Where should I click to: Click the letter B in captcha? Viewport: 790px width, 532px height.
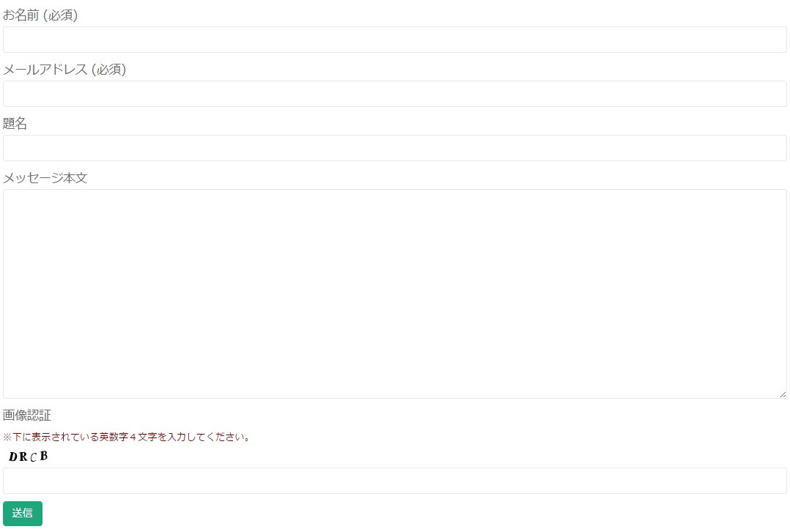click(x=44, y=456)
